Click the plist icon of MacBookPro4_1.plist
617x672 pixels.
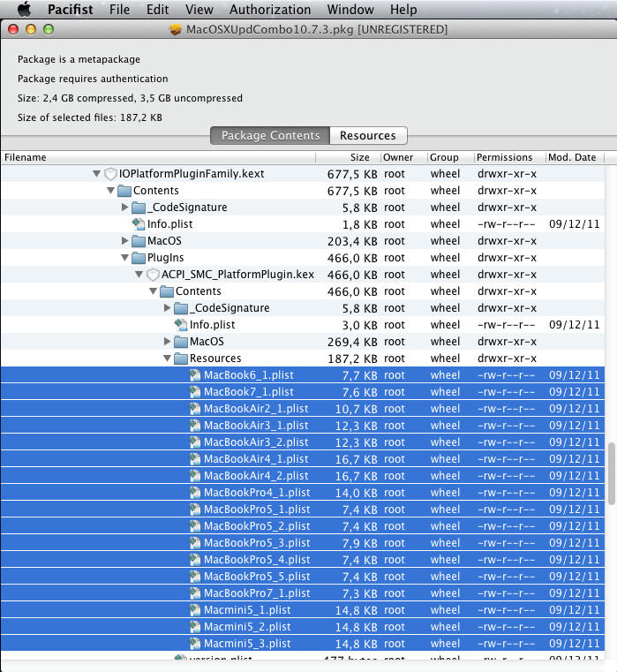coord(195,493)
